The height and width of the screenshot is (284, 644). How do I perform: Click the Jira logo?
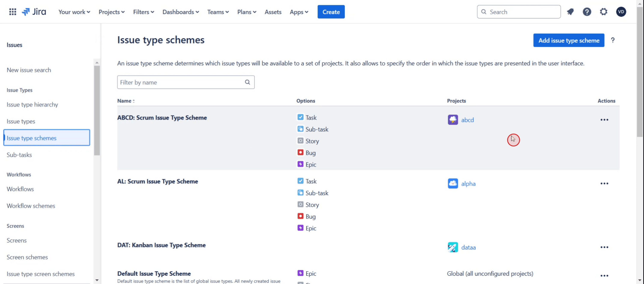(x=34, y=12)
